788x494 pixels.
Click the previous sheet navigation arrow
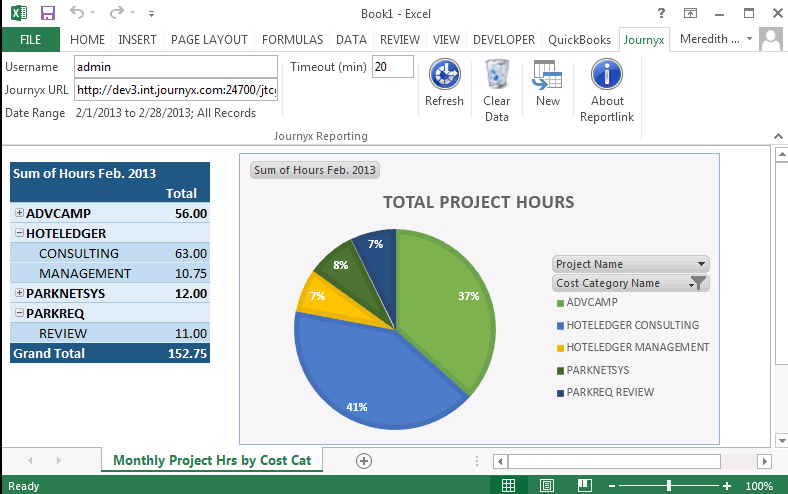[30, 460]
